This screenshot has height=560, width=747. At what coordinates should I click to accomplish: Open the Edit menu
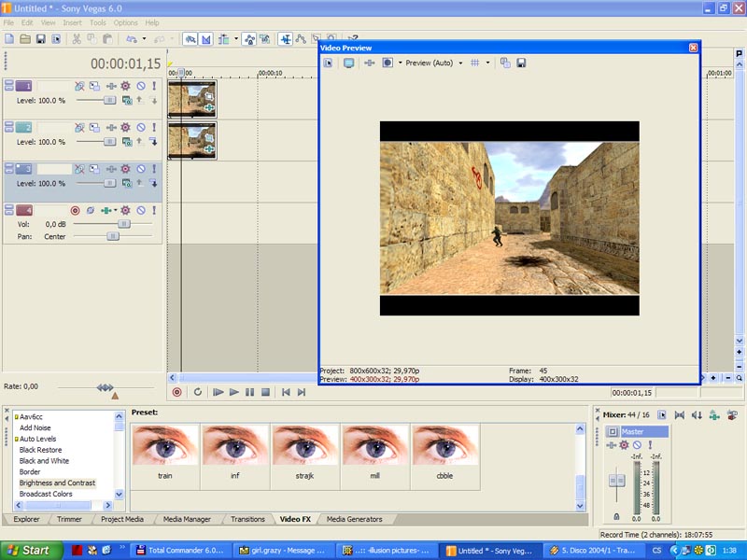[x=27, y=22]
